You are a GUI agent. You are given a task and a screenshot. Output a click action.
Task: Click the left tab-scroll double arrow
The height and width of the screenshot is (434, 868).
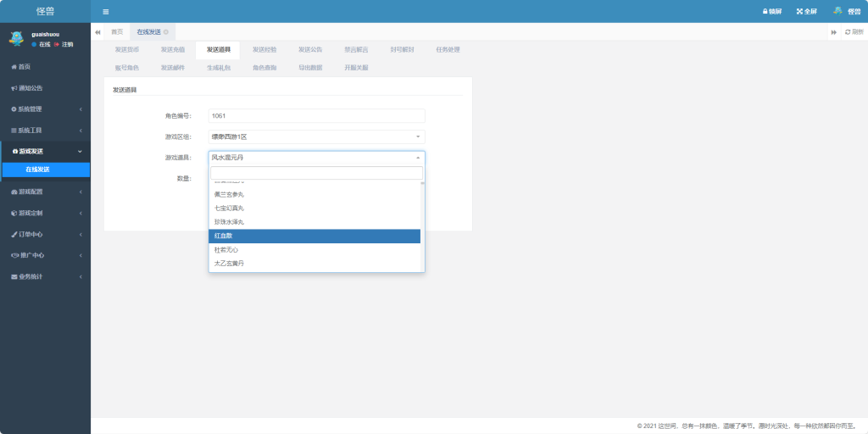point(97,32)
